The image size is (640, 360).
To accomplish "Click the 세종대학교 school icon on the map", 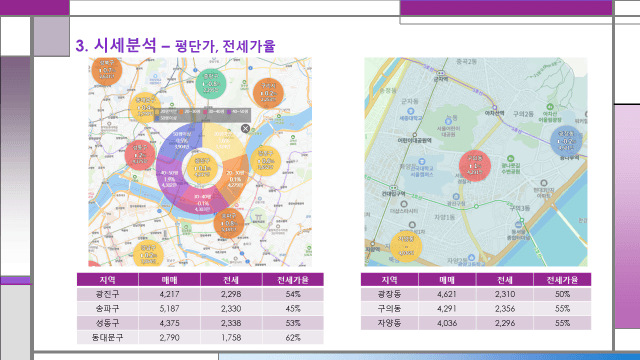I will (411, 111).
